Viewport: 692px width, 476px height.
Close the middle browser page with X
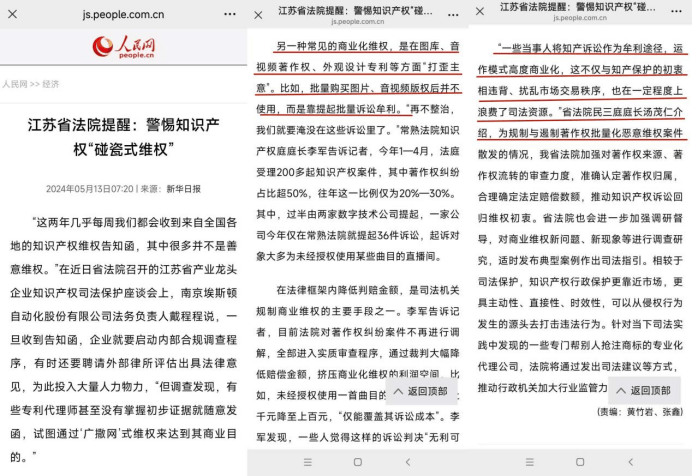(x=259, y=14)
